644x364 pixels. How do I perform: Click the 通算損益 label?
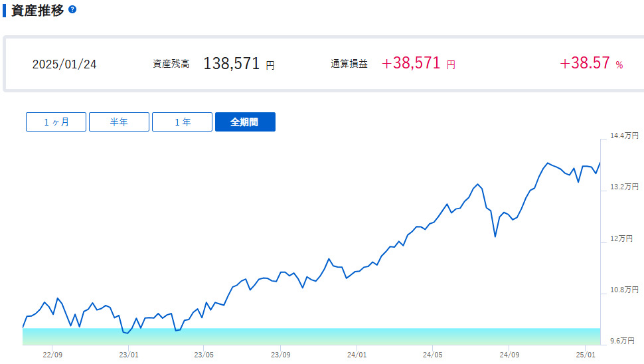[349, 64]
